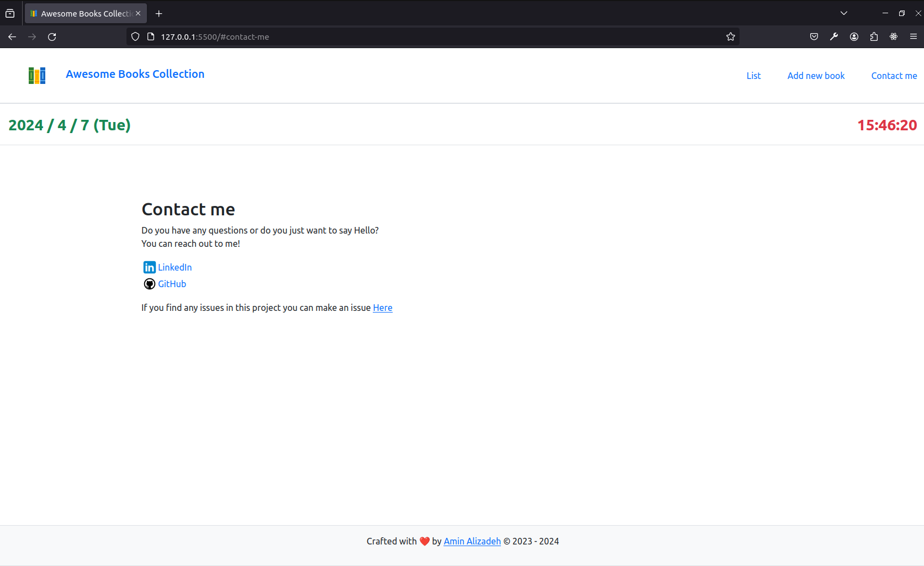
Task: Click the books logo icon in header
Action: click(x=37, y=75)
